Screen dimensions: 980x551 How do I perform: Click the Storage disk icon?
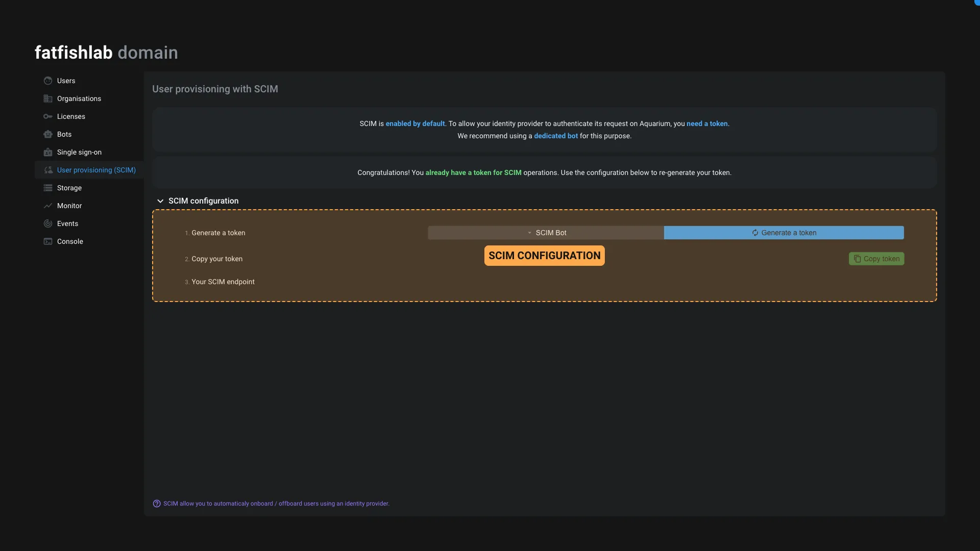(x=48, y=188)
